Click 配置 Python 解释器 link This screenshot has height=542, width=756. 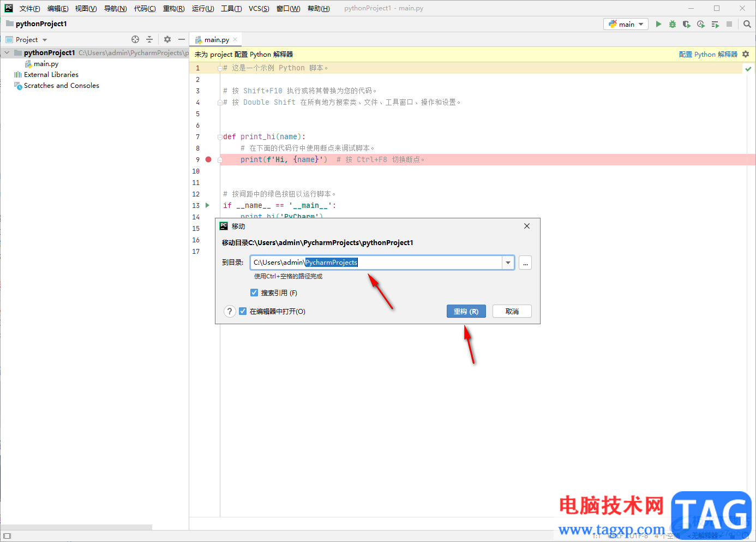(x=708, y=54)
